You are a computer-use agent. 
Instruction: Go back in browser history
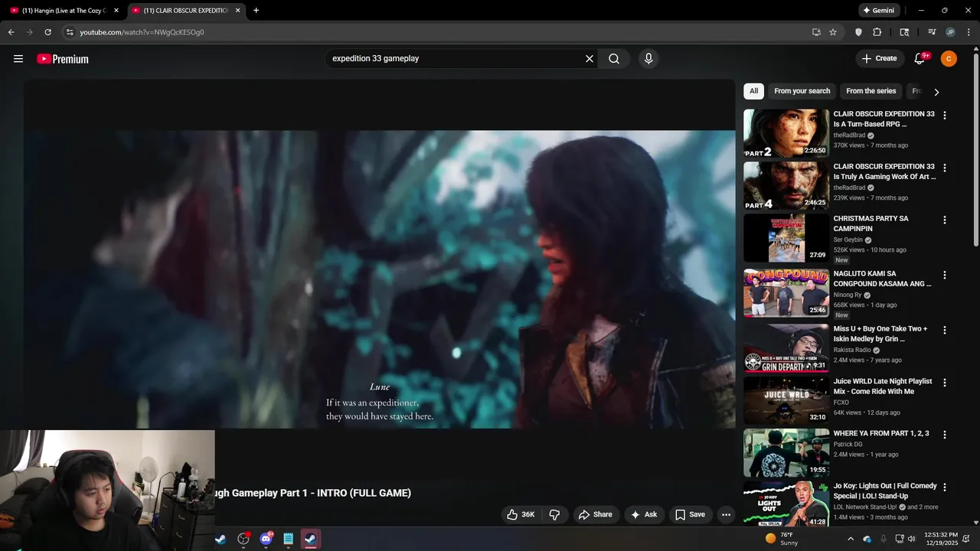coord(11,32)
